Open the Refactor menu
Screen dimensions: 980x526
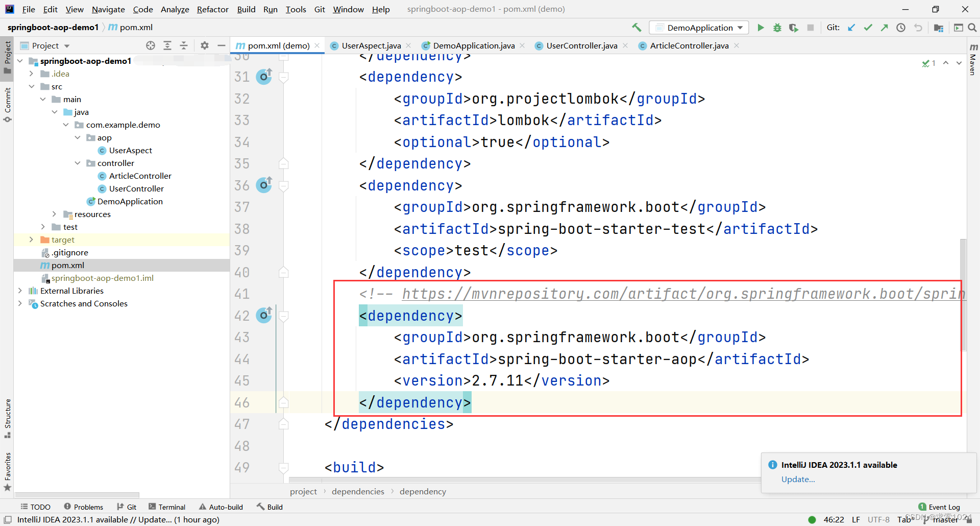click(212, 9)
